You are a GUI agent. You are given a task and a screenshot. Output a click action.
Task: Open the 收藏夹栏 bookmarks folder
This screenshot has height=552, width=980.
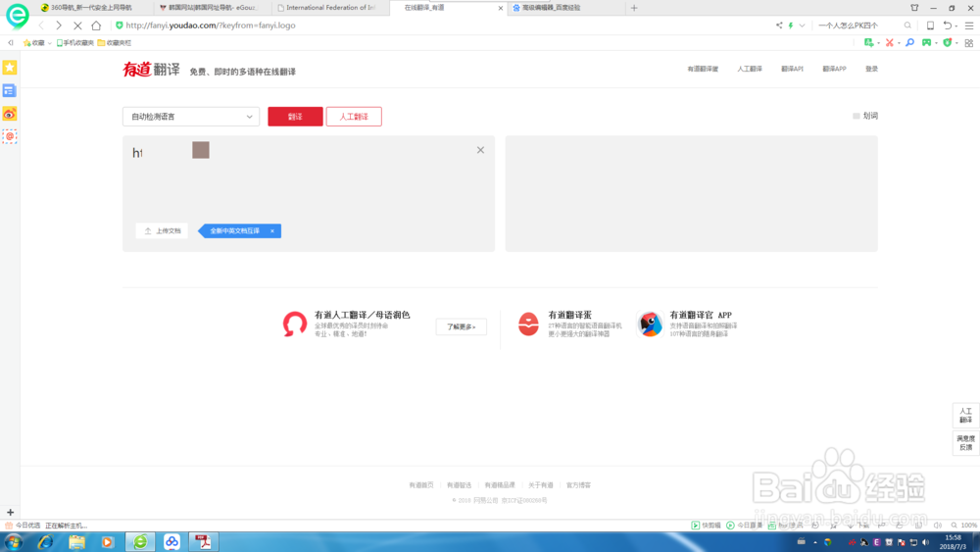point(115,42)
